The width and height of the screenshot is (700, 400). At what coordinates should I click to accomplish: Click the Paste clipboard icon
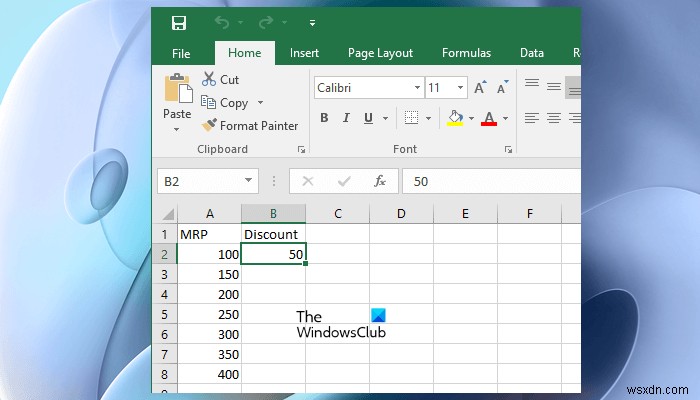pyautogui.click(x=178, y=88)
